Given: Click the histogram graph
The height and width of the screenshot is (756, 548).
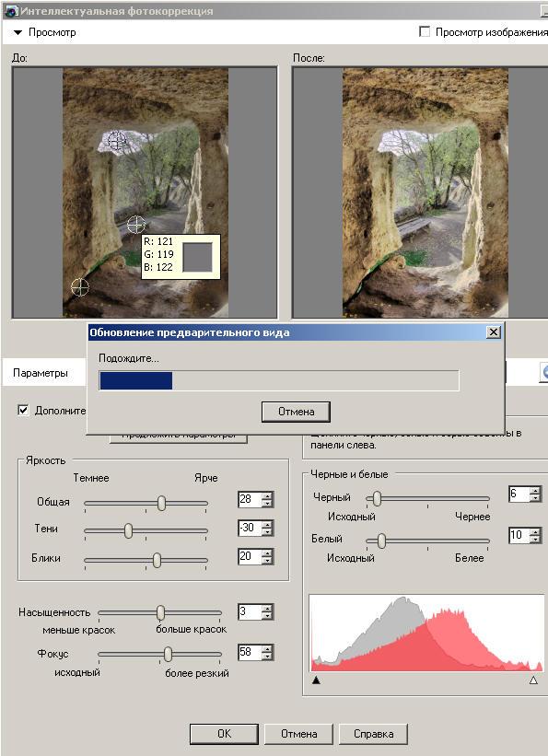Looking at the screenshot, I should pyautogui.click(x=426, y=633).
